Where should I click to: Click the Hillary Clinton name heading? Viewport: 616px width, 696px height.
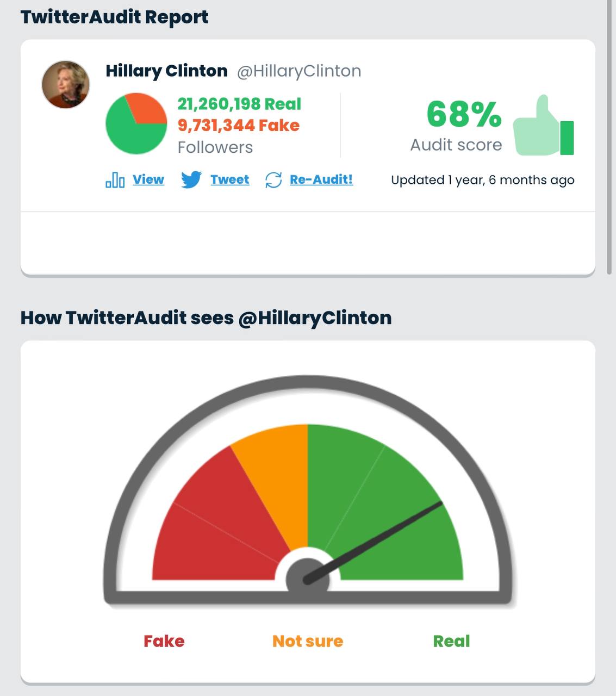[166, 71]
